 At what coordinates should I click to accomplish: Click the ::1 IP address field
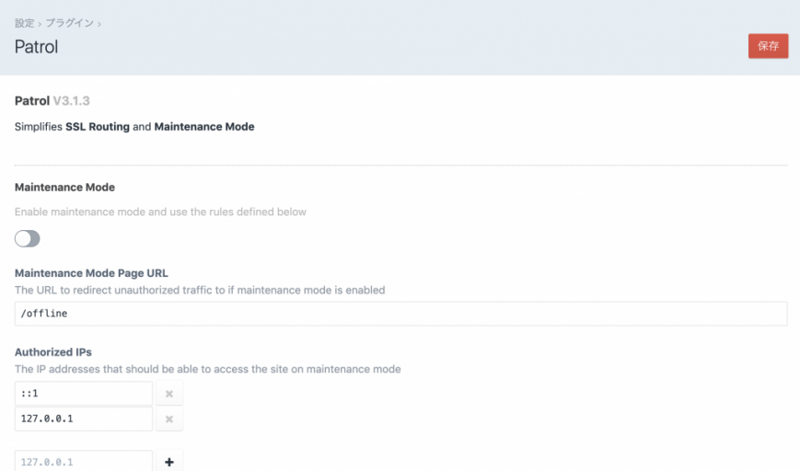[84, 394]
